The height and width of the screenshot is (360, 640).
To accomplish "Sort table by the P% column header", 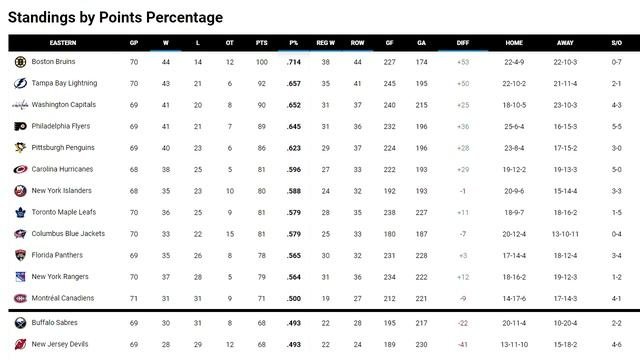I will [x=293, y=43].
